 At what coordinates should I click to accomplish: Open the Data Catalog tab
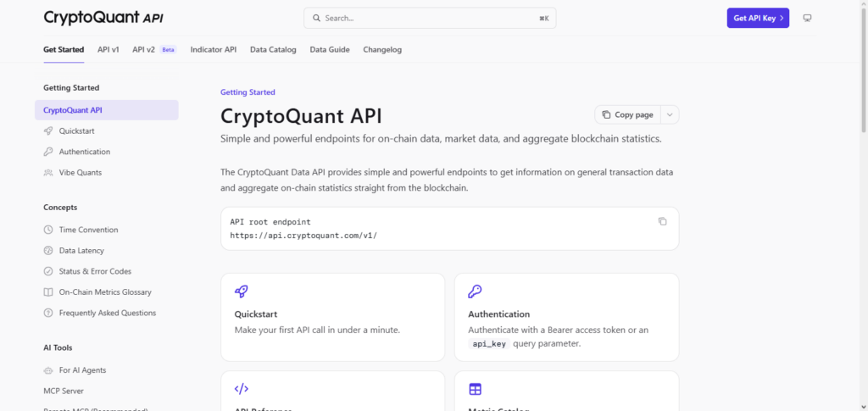tap(273, 50)
